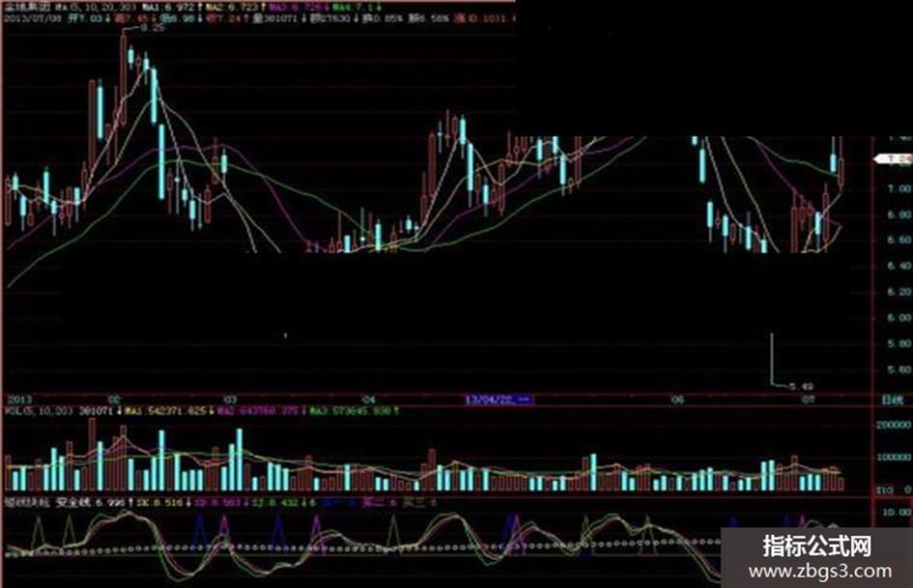This screenshot has height=588, width=913.
Task: Click the 6.00 price axis label
Action: click(x=899, y=318)
